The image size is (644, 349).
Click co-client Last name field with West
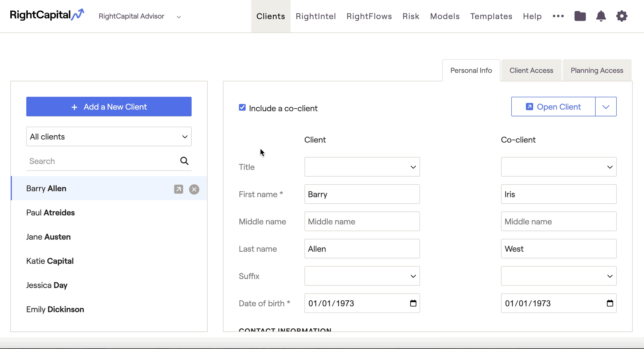pyautogui.click(x=559, y=249)
